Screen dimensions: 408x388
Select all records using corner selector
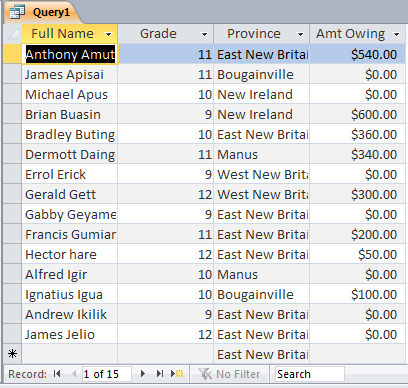click(x=12, y=34)
